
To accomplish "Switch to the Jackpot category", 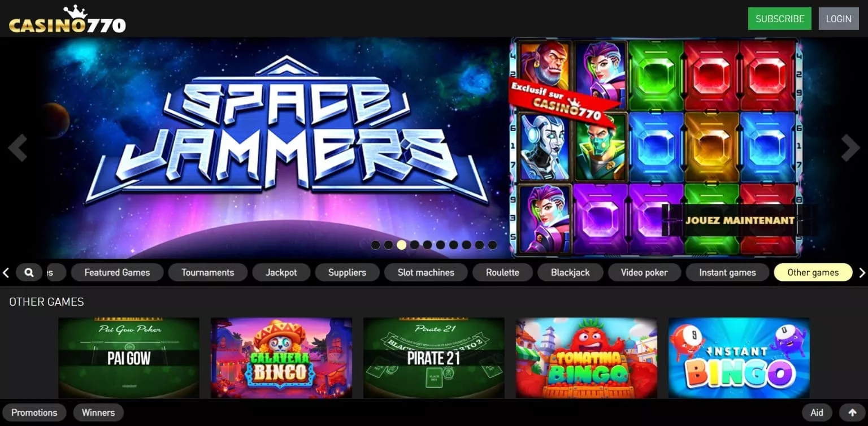I will 281,272.
